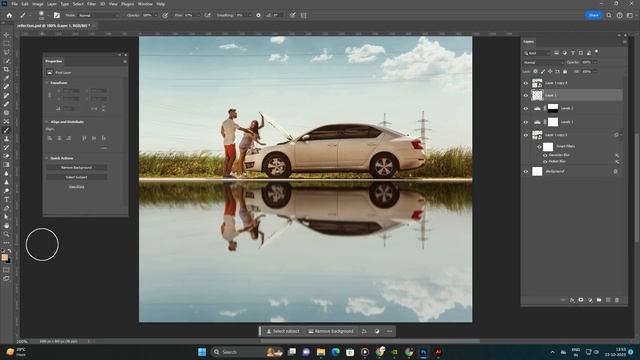The image size is (640, 360).
Task: Click the symmetry paint butterfly icon
Action: coord(303,15)
